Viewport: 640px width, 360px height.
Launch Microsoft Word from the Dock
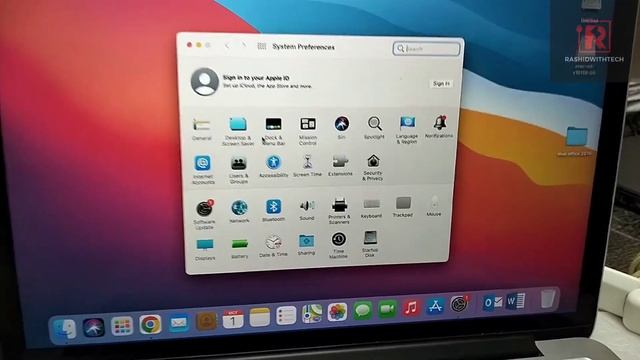[516, 301]
